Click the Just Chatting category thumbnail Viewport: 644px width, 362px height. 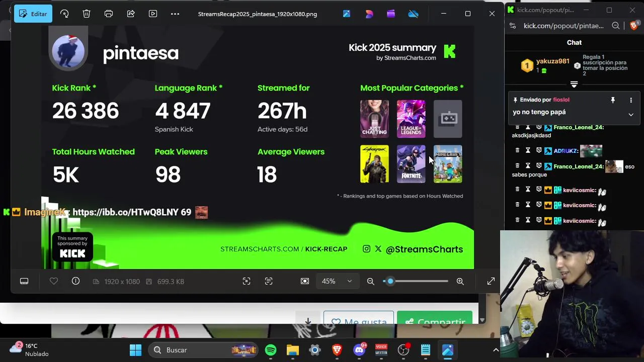(374, 119)
